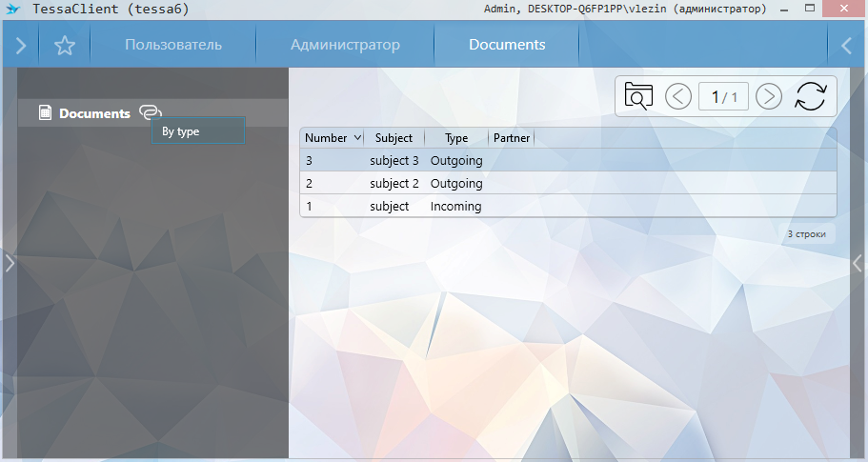
Task: Click the TessaClient bird logo
Action: pyautogui.click(x=12, y=9)
